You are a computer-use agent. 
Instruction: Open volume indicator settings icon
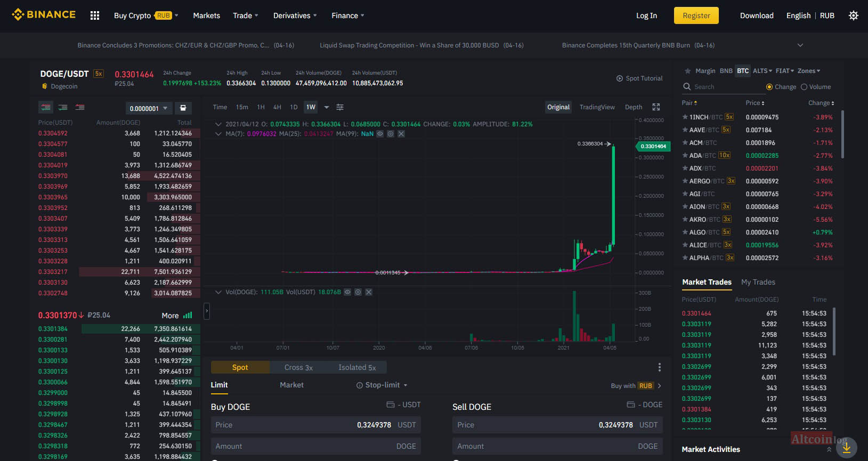click(x=358, y=292)
